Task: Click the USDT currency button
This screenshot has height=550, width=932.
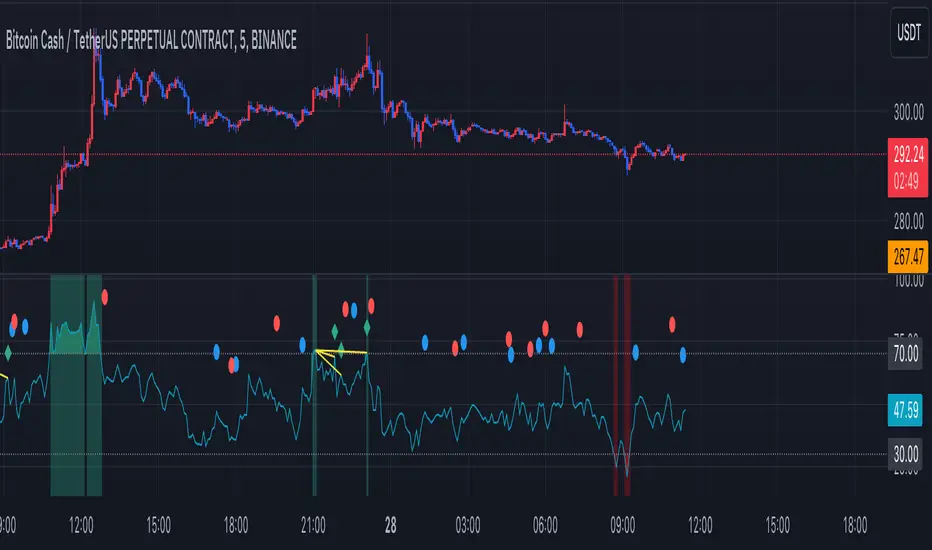Action: point(909,33)
